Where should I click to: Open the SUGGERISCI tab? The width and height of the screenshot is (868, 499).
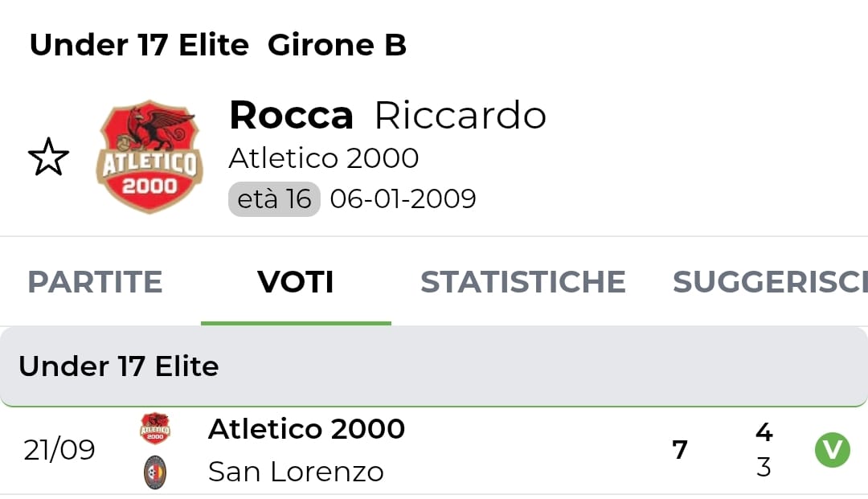click(x=770, y=282)
